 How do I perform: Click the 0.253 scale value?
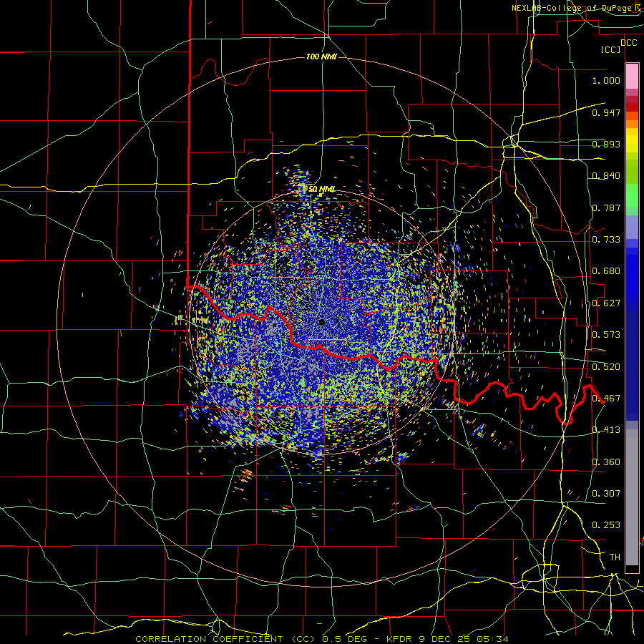[x=606, y=525]
